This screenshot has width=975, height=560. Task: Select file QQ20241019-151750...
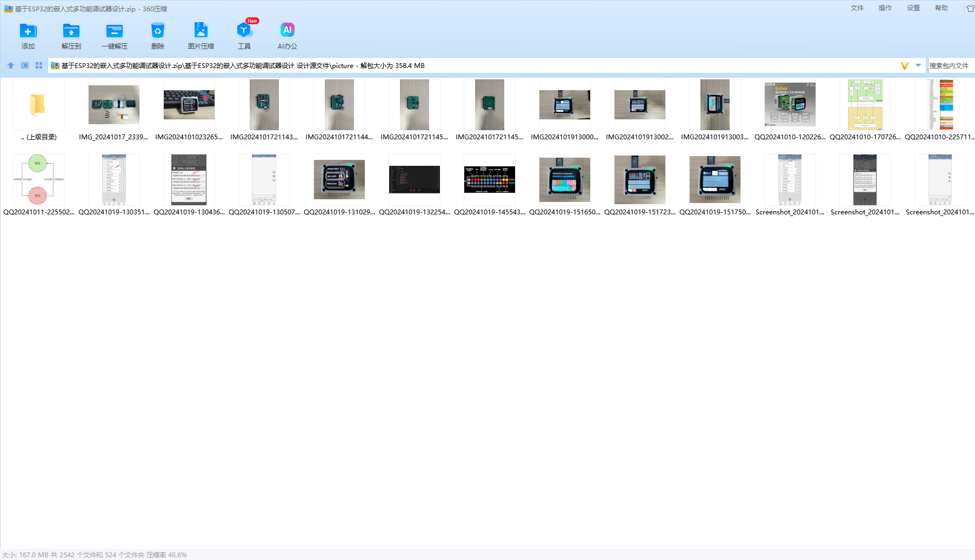714,185
